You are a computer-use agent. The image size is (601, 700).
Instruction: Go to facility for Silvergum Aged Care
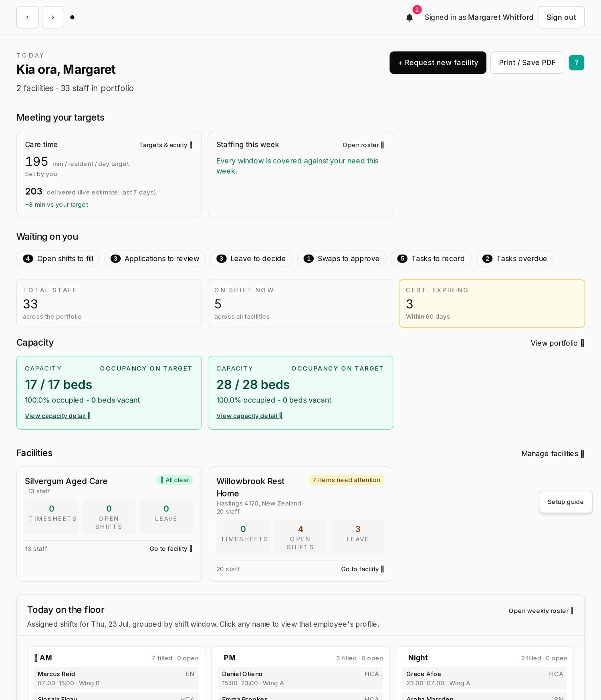click(x=171, y=549)
